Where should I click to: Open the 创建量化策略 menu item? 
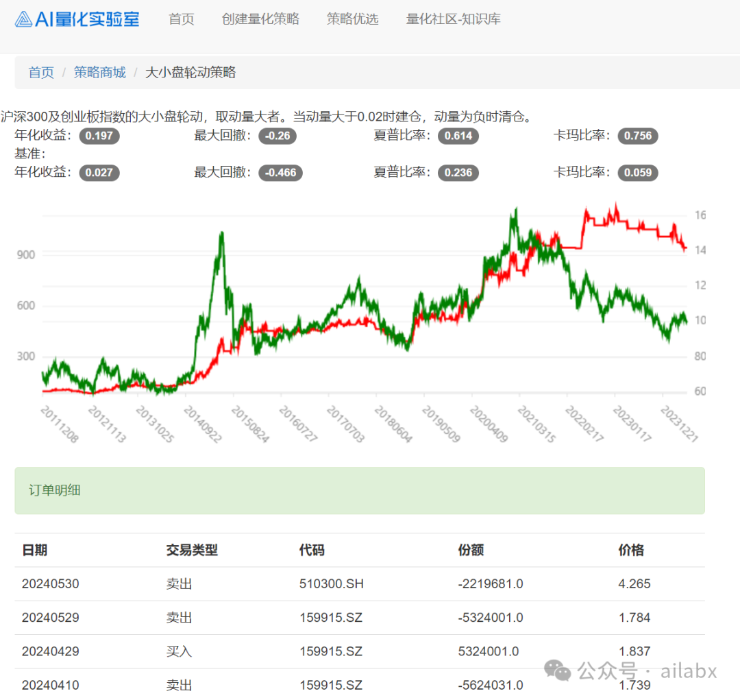coord(261,19)
